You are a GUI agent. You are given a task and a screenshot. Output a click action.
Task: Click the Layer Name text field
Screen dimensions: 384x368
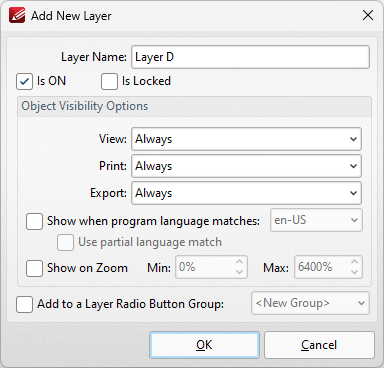tap(250, 57)
